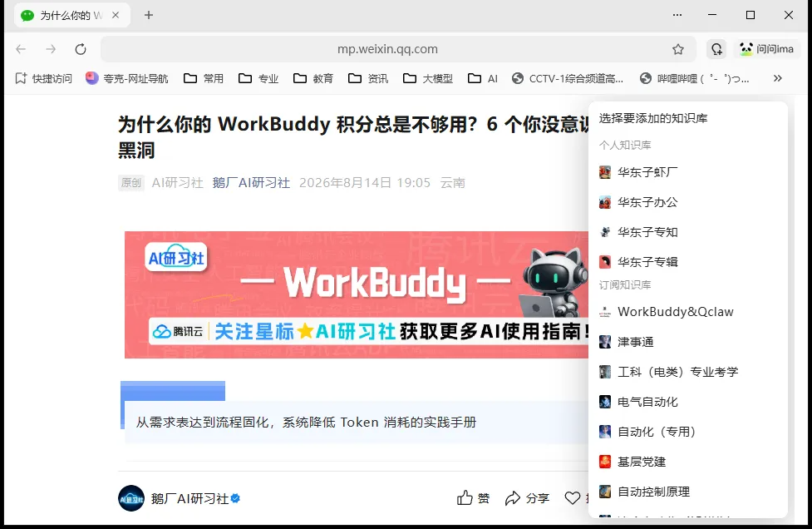The height and width of the screenshot is (529, 812).
Task: Select the 华东子虾厂 knowledge base
Action: (687, 172)
